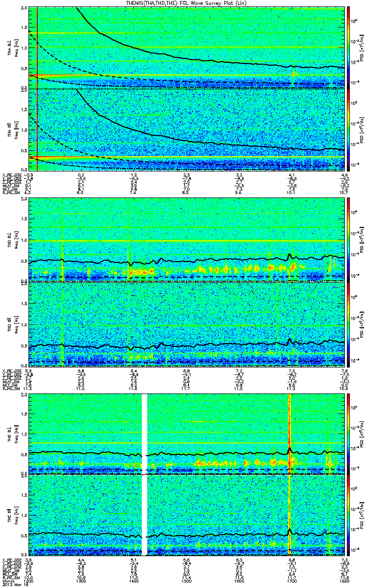The image size is (368, 588).
Task: Click the white data gap in the THE B⊥ panel
Action: [144, 433]
